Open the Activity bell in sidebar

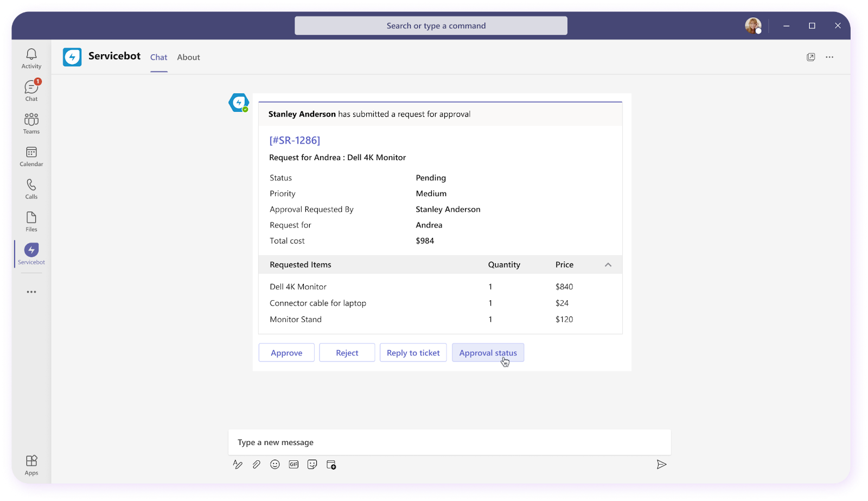coord(31,59)
